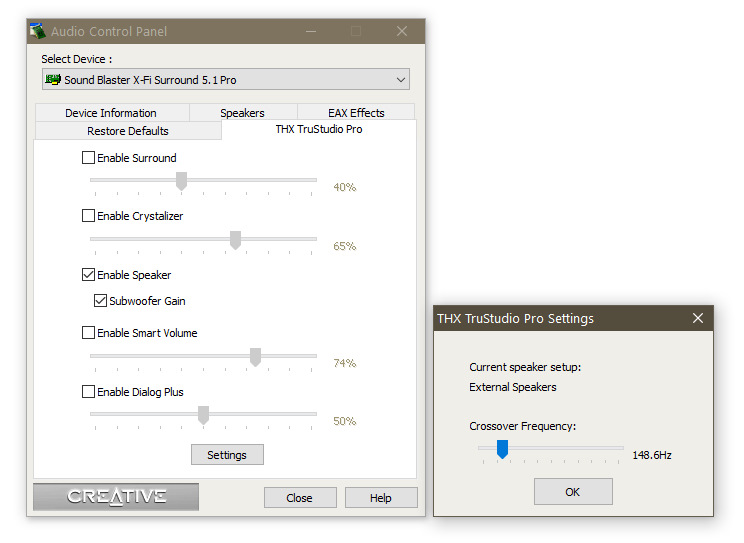Click the External Speakers text
The width and height of the screenshot is (744, 543).
[x=513, y=387]
